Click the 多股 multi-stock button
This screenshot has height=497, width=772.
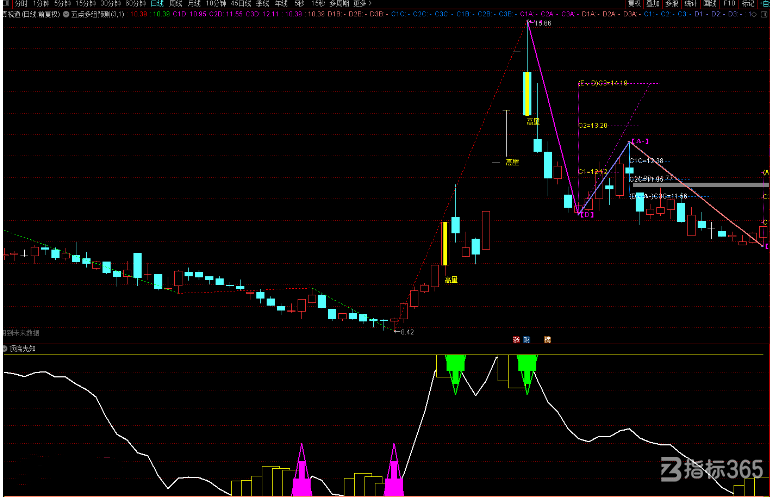(672, 3)
